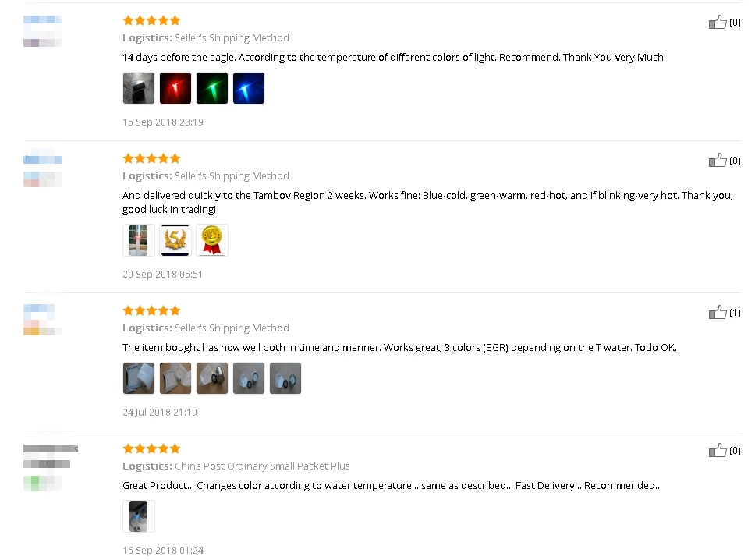Image resolution: width=755 pixels, height=560 pixels.
Task: Open fourth photo in July review
Action: (249, 378)
